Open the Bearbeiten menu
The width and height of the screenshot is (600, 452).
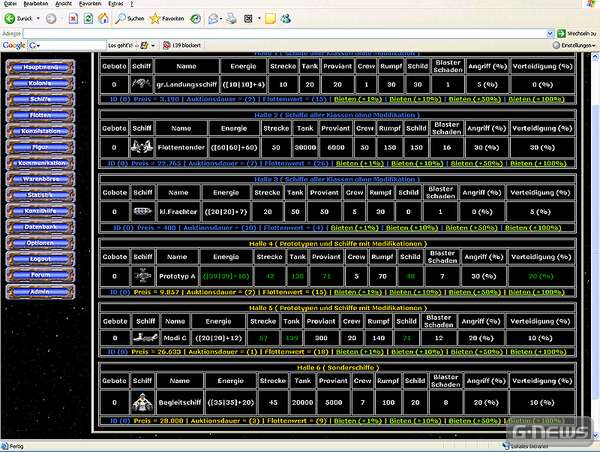pos(36,3)
